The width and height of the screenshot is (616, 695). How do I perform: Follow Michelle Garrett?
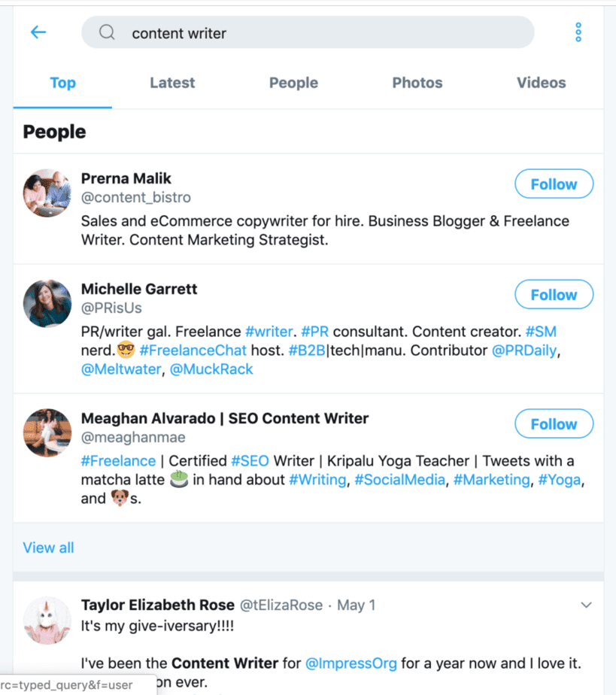tap(554, 294)
